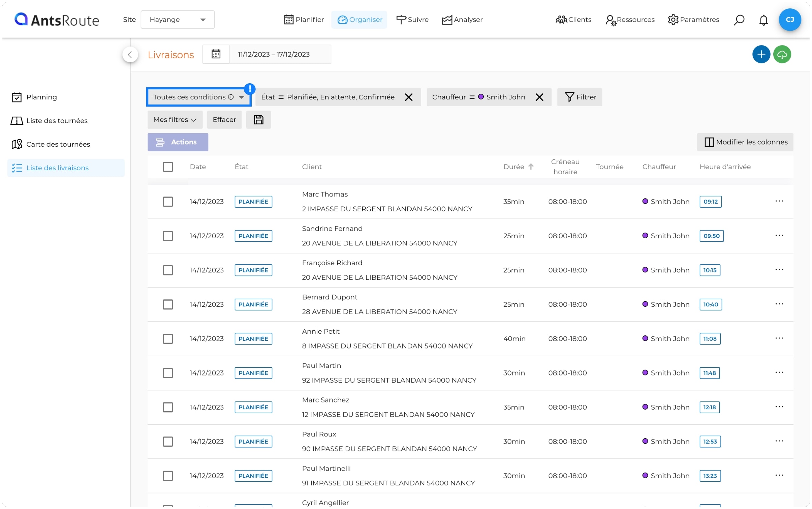Click the purple dot for Paul Roux's chauffeur
Image resolution: width=812 pixels, height=509 pixels.
point(645,441)
